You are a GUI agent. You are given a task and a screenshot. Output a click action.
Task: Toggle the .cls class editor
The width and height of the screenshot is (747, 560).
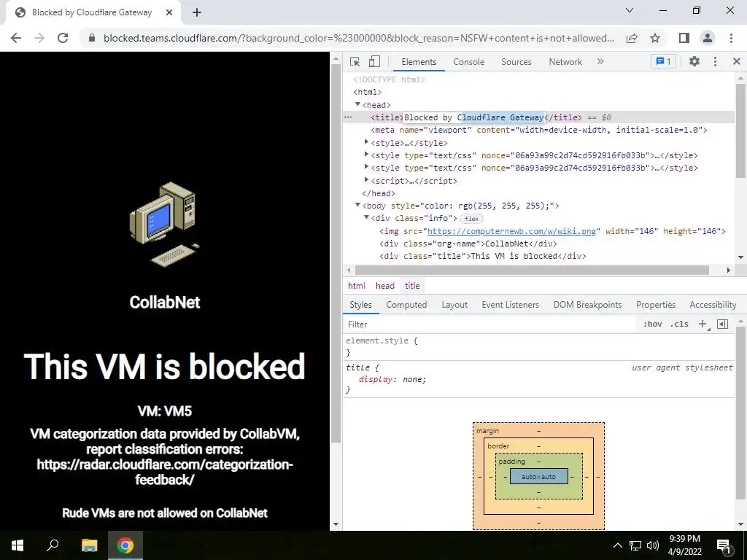tap(679, 324)
